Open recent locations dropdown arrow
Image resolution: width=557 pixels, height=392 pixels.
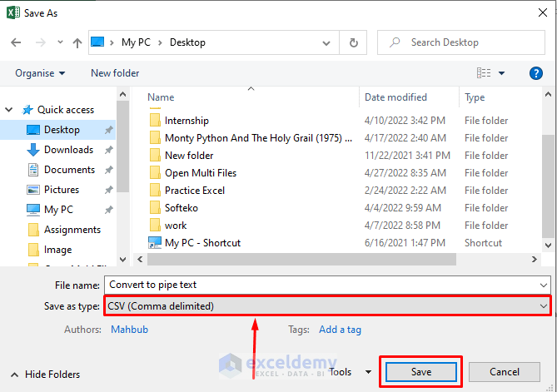[x=60, y=42]
